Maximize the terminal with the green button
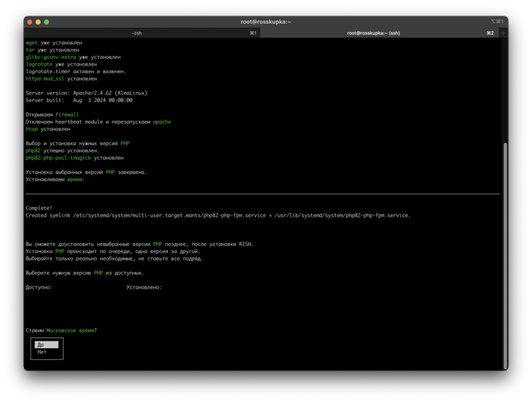 [x=46, y=22]
